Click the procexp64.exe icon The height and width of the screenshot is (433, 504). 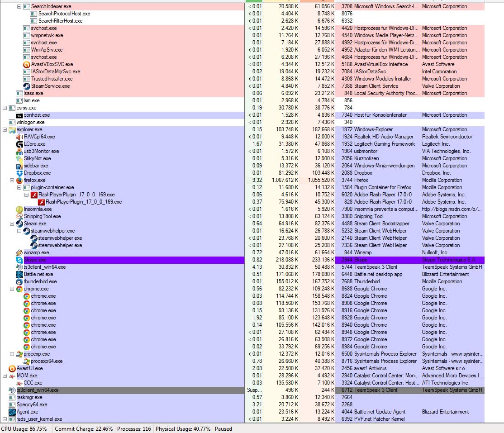click(27, 362)
